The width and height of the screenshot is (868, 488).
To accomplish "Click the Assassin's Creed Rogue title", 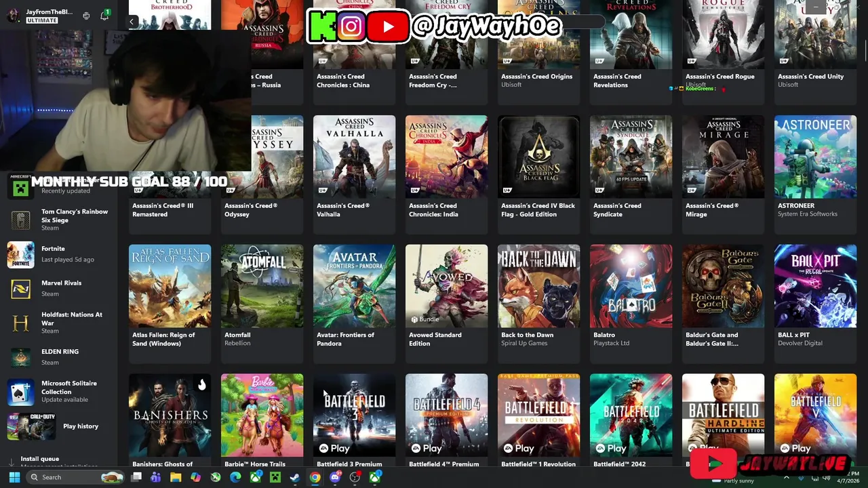I will [719, 77].
